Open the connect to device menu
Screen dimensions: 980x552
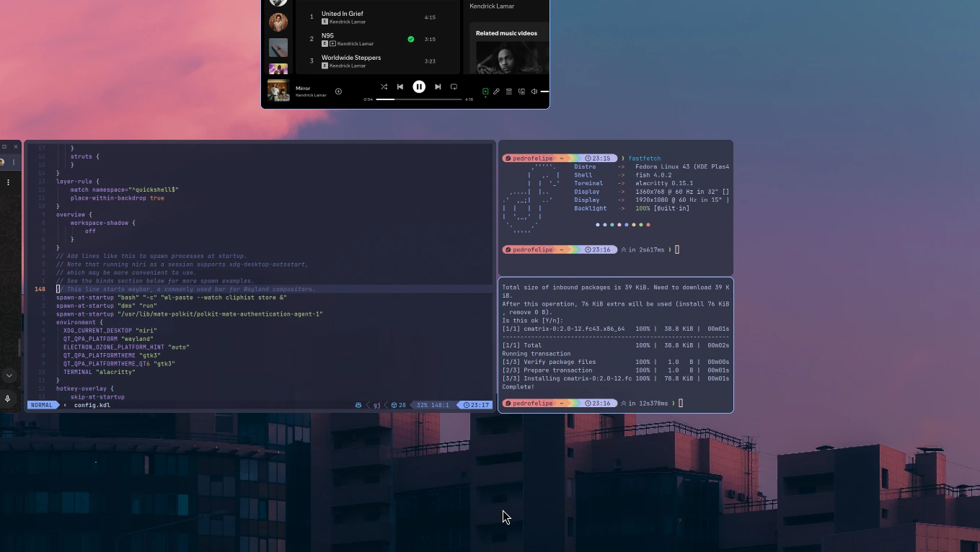521,92
